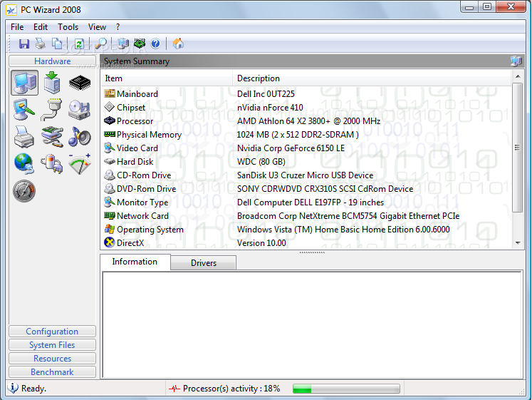Select the Network globe icon

(24, 163)
